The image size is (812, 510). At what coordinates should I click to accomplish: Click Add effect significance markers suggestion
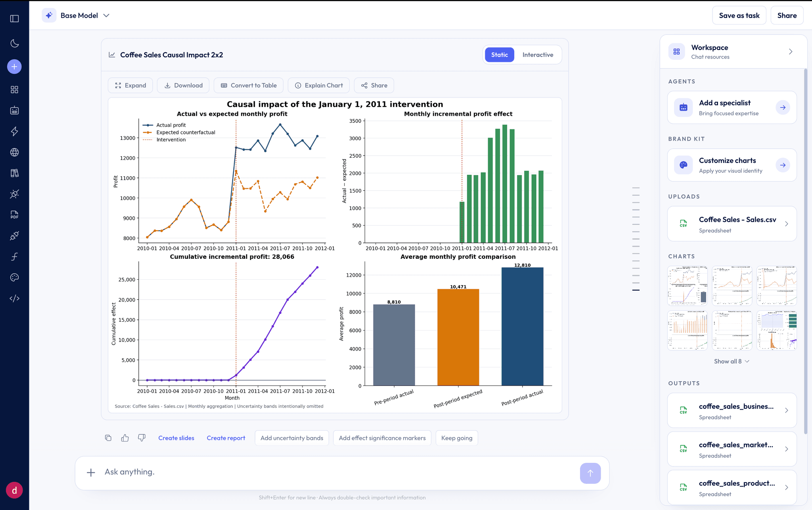coord(382,438)
